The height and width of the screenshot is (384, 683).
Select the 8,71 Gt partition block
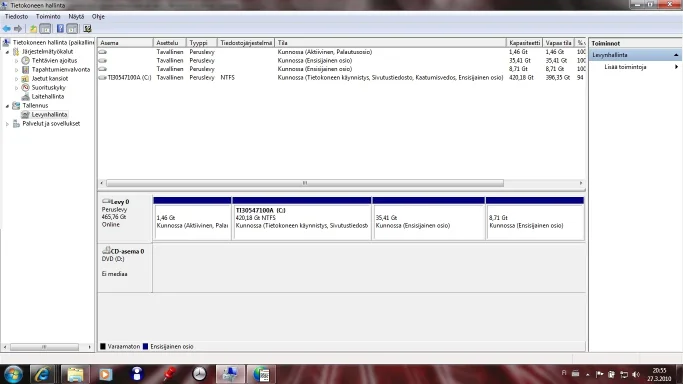click(535, 219)
